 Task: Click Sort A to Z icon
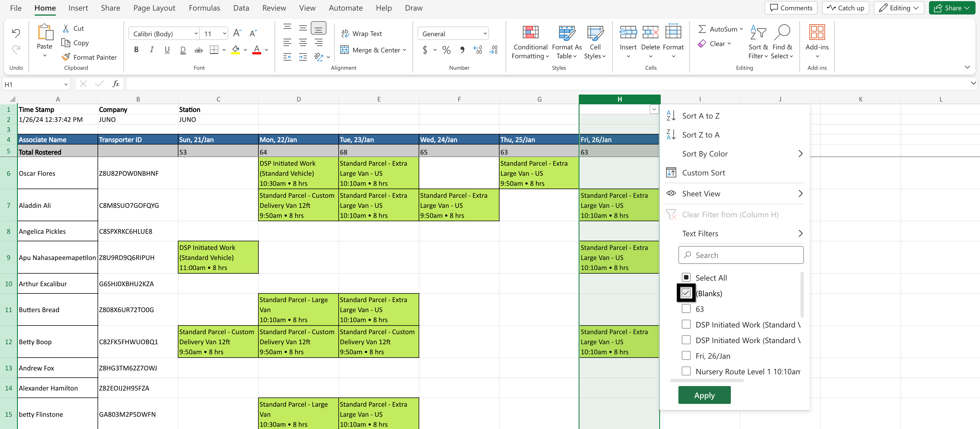tap(671, 116)
